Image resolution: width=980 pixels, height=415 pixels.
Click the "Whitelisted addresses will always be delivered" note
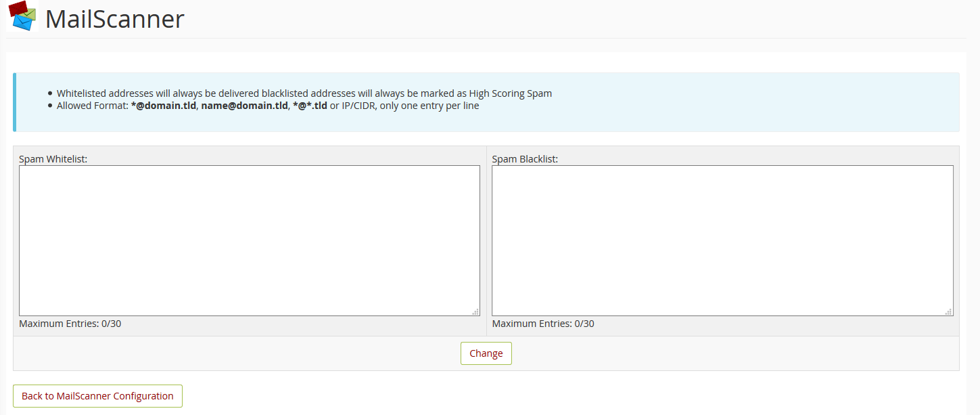click(304, 93)
